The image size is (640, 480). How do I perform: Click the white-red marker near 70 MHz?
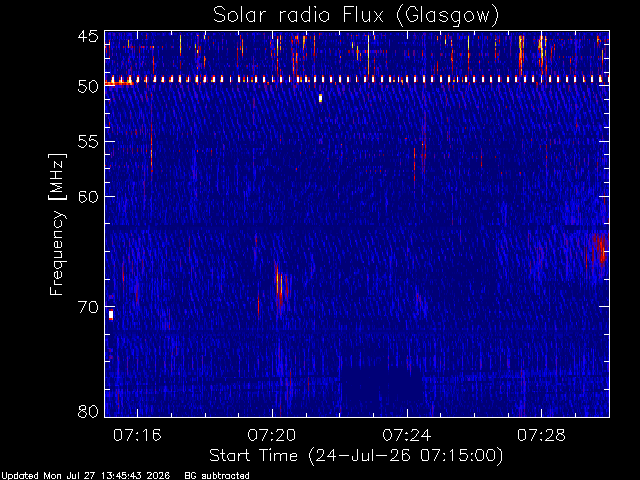point(111,315)
